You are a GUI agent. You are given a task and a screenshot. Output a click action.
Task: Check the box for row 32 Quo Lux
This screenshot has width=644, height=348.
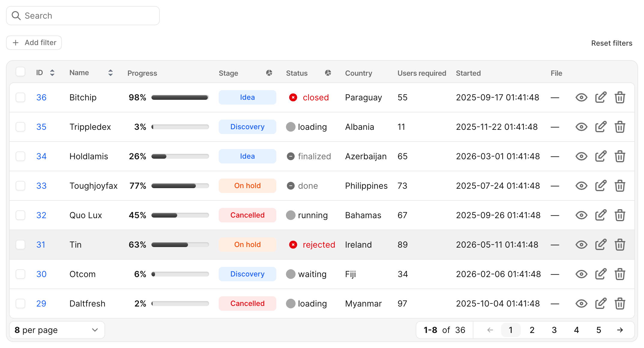20,215
